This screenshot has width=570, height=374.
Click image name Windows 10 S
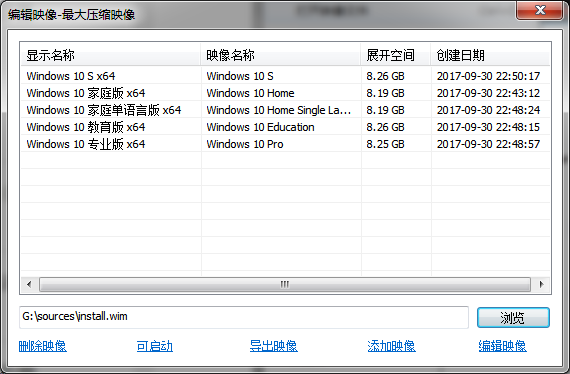point(240,76)
